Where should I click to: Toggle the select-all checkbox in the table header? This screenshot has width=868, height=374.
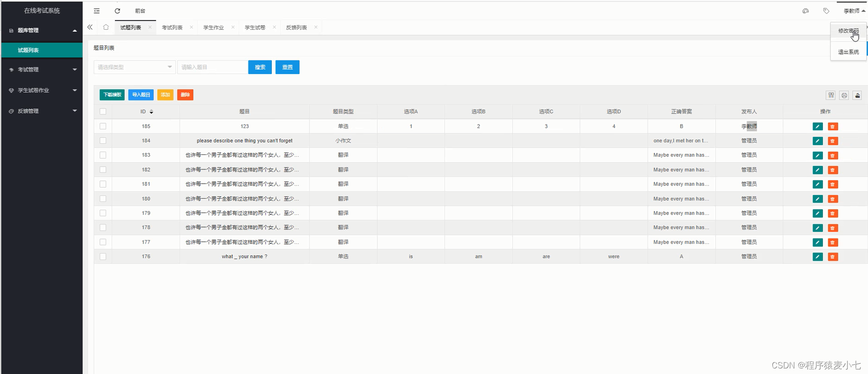pyautogui.click(x=103, y=112)
